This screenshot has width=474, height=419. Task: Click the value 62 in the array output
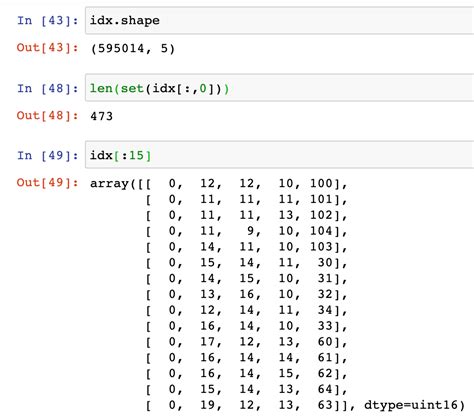325,373
